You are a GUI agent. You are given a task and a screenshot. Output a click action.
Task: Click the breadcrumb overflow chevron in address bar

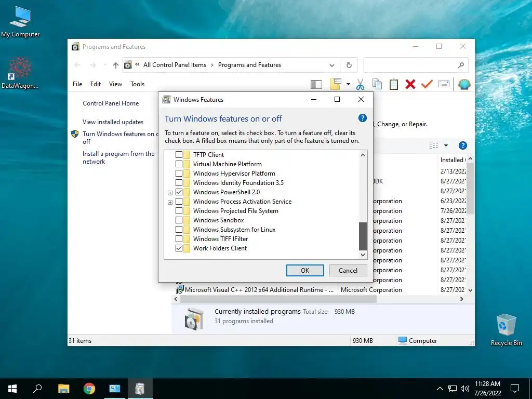(137, 64)
